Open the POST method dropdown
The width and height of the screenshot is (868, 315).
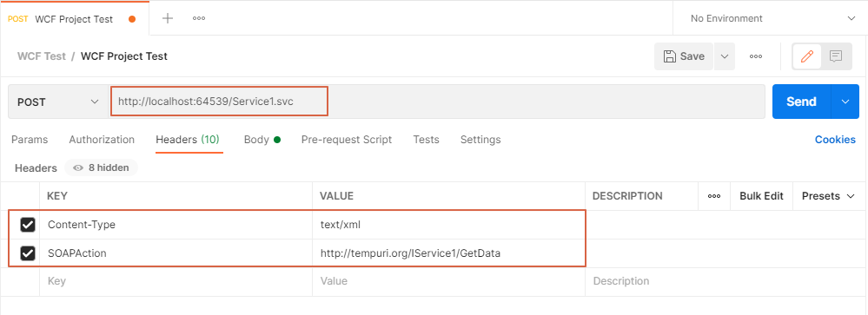[x=58, y=102]
